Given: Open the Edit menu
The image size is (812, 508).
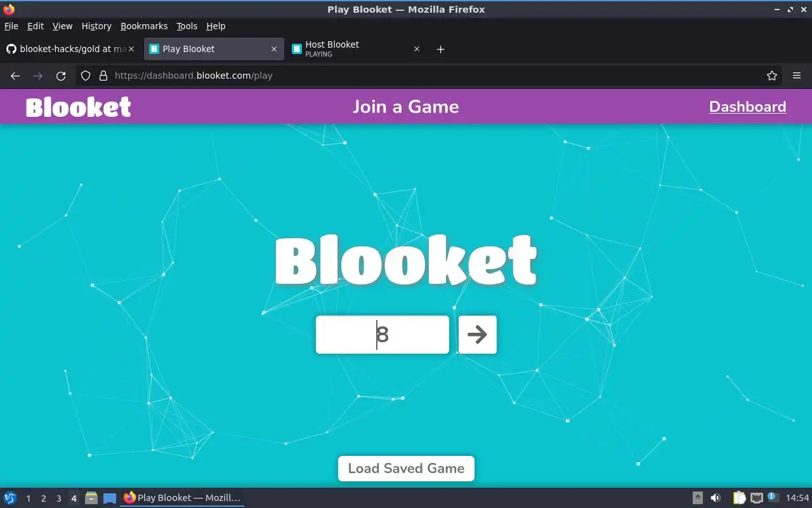Looking at the screenshot, I should 36,26.
